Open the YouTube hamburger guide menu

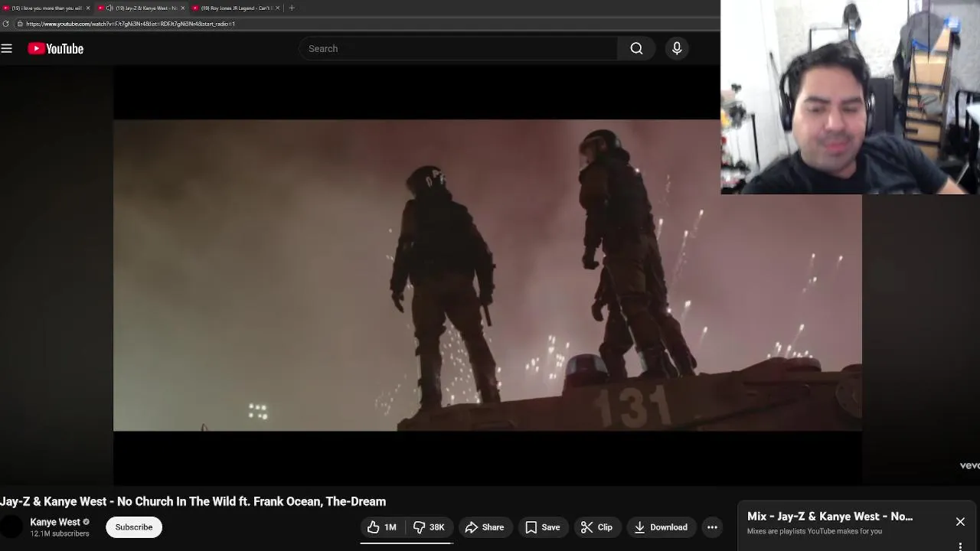[7, 49]
